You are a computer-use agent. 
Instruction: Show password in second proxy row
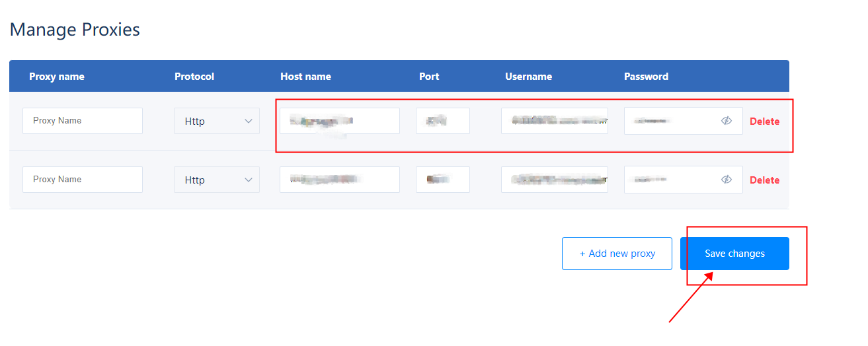pos(727,180)
